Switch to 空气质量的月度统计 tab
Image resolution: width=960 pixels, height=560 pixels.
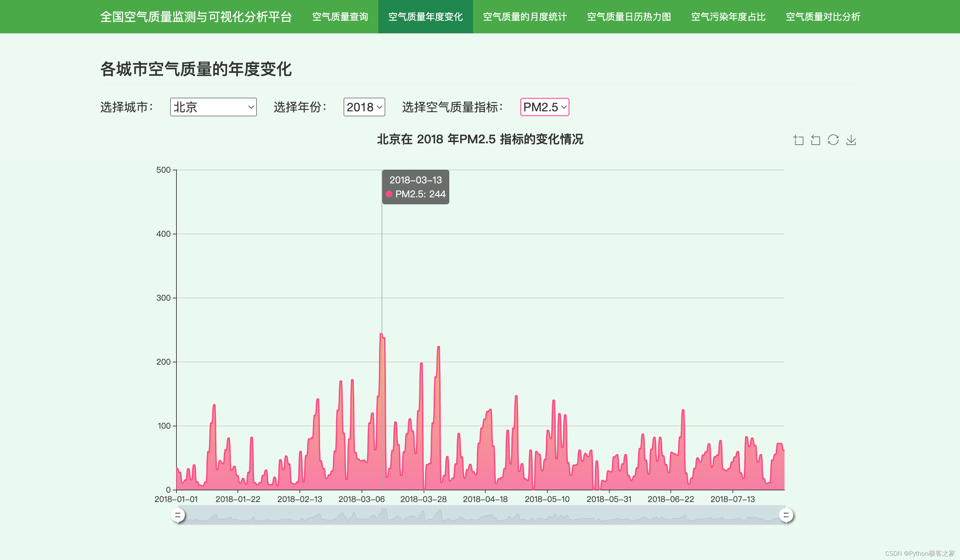[525, 17]
